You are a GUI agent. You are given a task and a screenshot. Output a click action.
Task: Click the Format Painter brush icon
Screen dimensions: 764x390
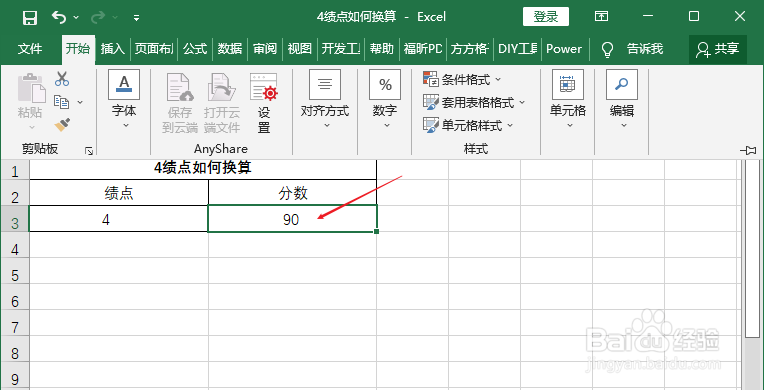tap(62, 125)
